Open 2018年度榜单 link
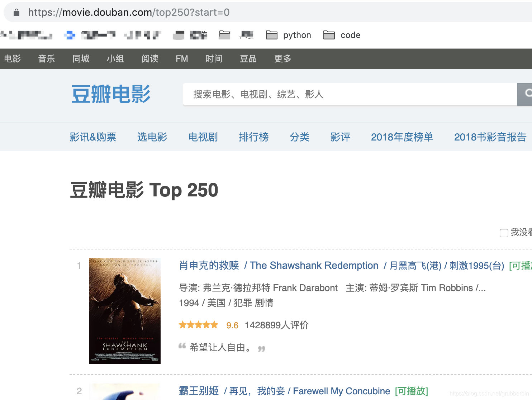532x400 pixels. coord(402,137)
